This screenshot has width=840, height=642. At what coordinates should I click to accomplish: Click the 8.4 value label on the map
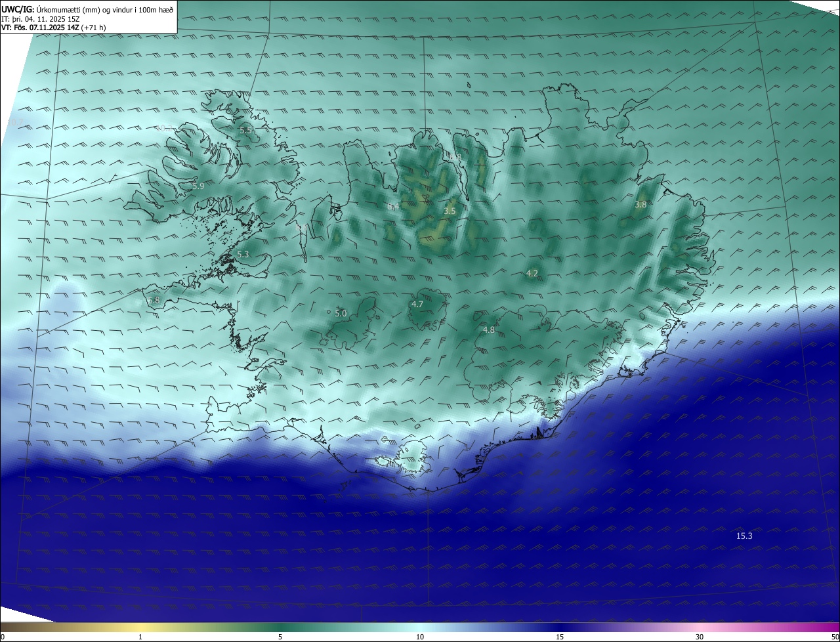393,207
